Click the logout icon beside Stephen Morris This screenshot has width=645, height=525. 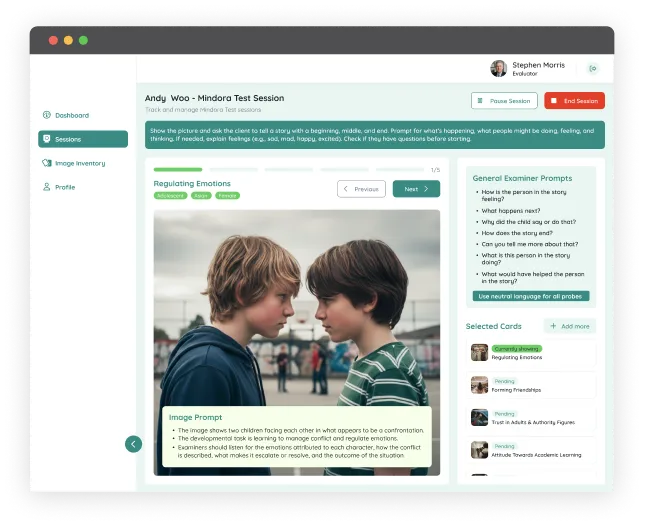click(593, 68)
